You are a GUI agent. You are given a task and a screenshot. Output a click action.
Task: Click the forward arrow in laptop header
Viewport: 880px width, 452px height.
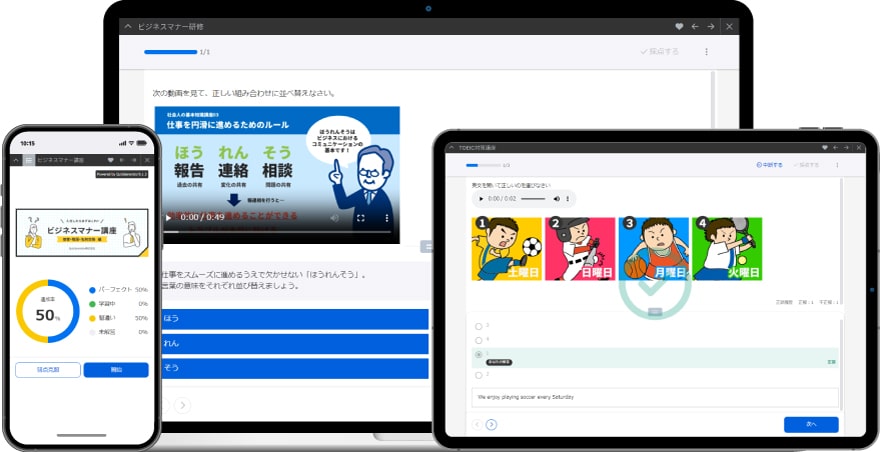click(710, 26)
